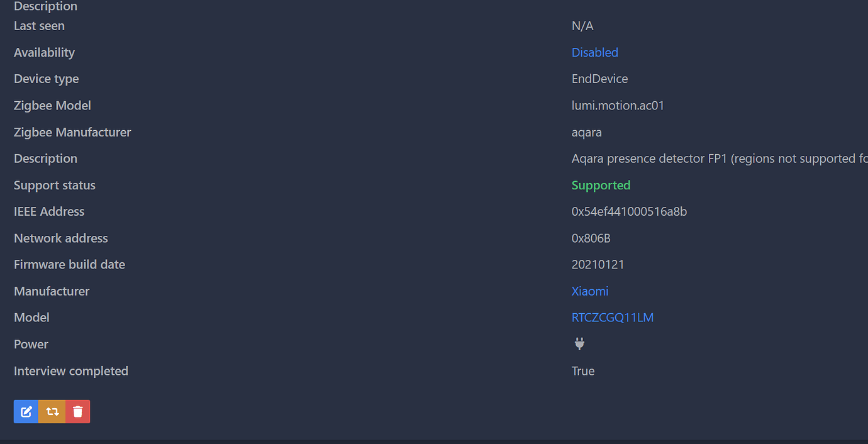Click the Support status label
This screenshot has width=868, height=444.
click(x=55, y=186)
